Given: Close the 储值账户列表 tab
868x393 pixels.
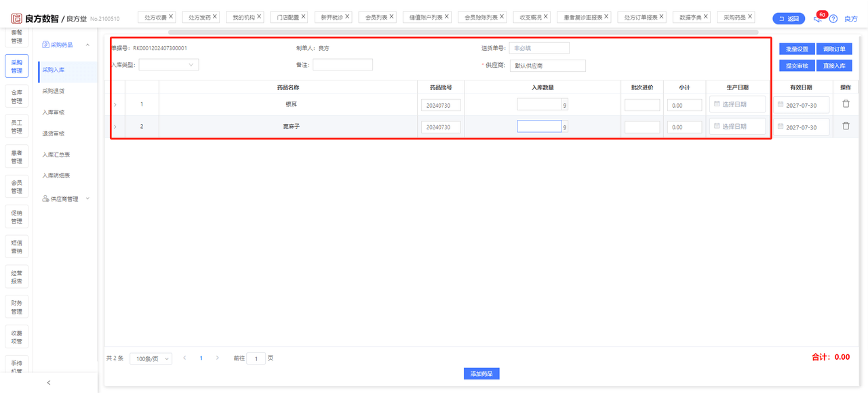Looking at the screenshot, I should 447,16.
